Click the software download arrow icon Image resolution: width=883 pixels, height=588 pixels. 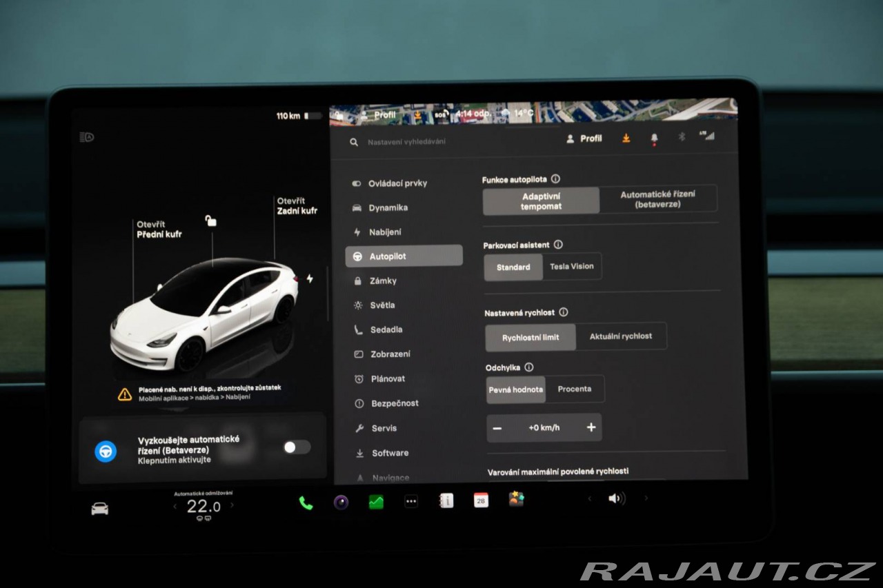click(x=626, y=138)
